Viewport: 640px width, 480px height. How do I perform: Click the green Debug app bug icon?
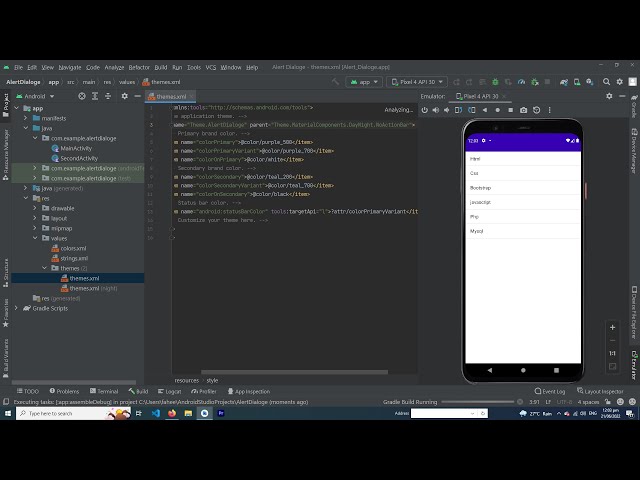pyautogui.click(x=495, y=82)
